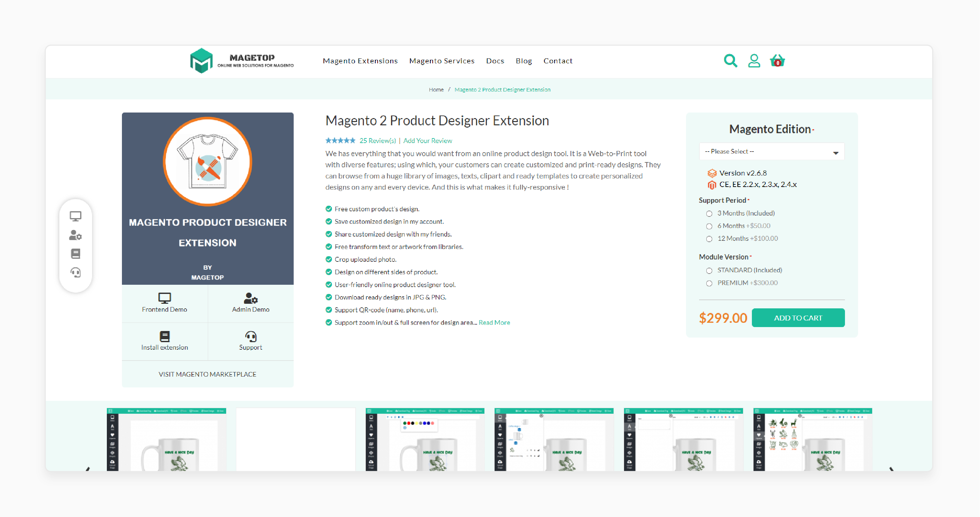Click the Install extension icon
Screen dimensions: 980x517
164,335
